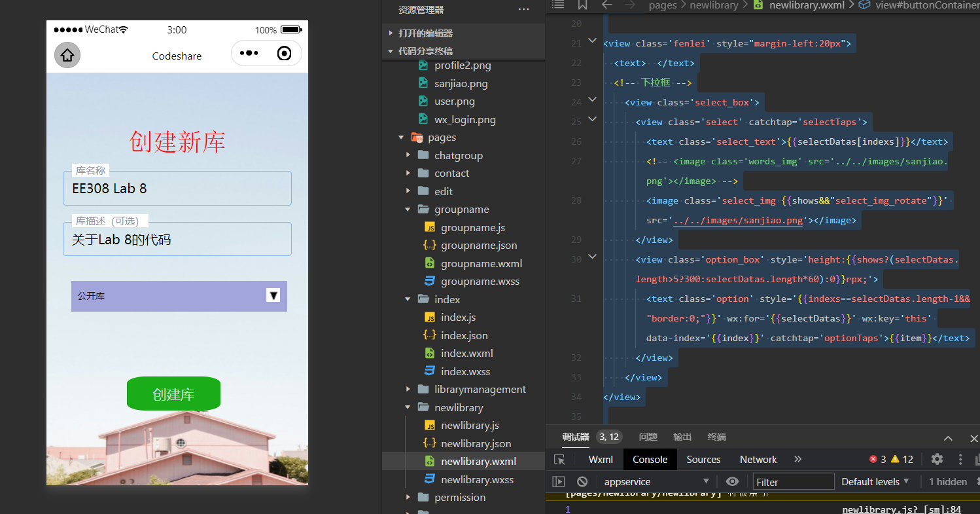
Task: Open newlibrary.js? [sm]:84 source link
Action: (901, 509)
